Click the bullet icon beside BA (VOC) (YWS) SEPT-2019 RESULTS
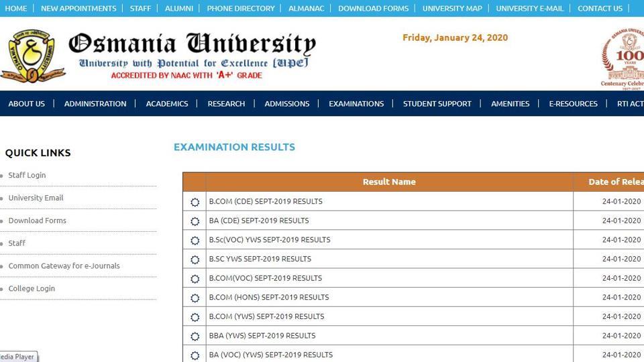The height and width of the screenshot is (362, 644). pyautogui.click(x=195, y=355)
